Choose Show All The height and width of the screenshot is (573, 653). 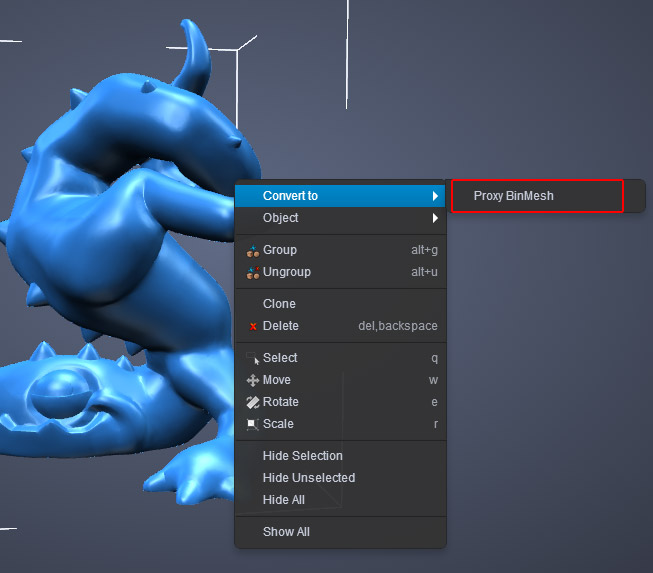[340, 532]
